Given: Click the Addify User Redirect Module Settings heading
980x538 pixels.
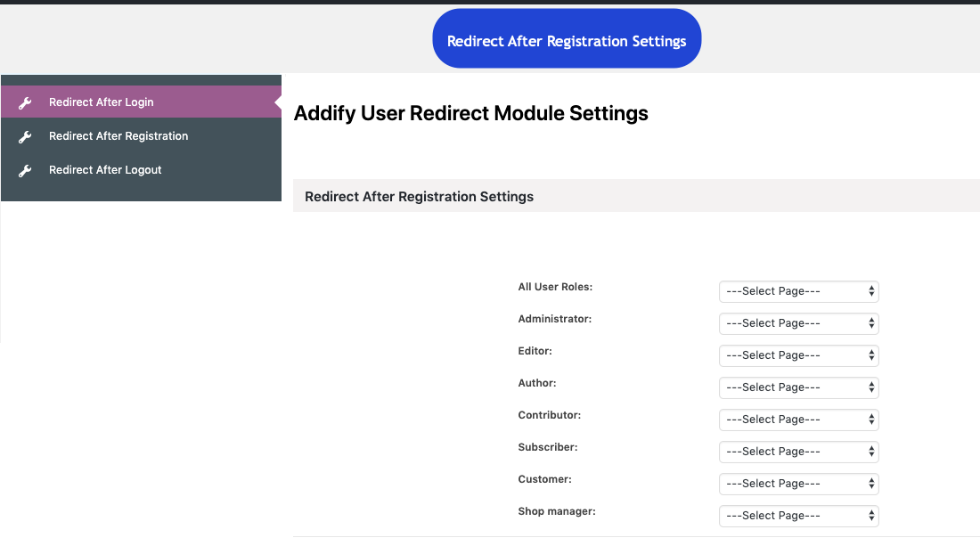Looking at the screenshot, I should click(x=470, y=113).
